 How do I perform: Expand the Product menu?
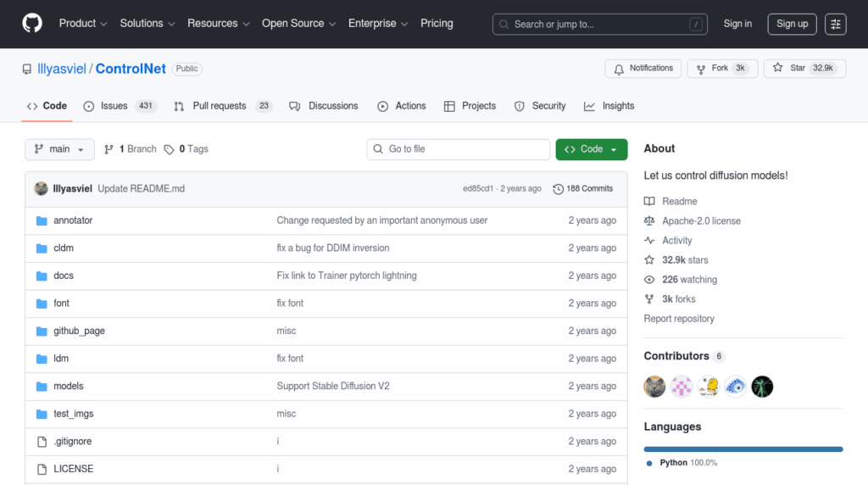82,23
